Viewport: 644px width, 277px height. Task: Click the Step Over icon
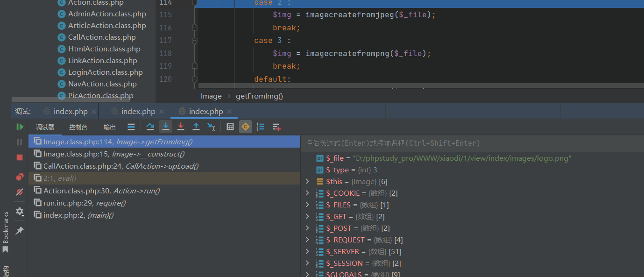click(150, 127)
